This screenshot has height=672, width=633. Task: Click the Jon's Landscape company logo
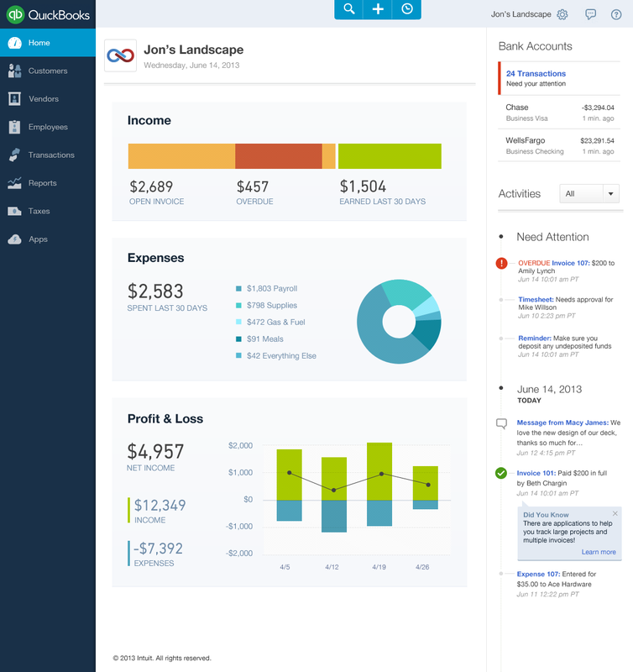pyautogui.click(x=120, y=55)
